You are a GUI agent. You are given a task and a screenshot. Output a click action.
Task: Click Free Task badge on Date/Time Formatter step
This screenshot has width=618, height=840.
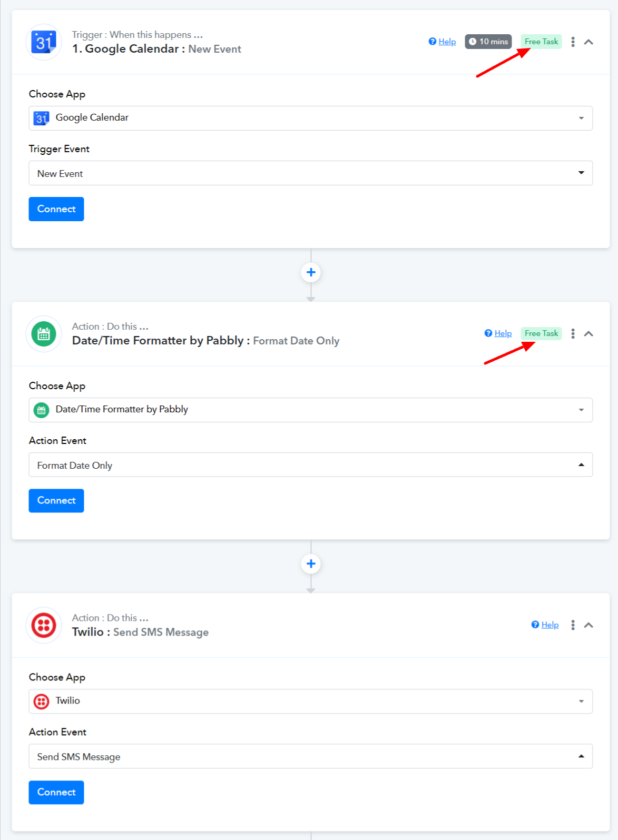tap(541, 333)
